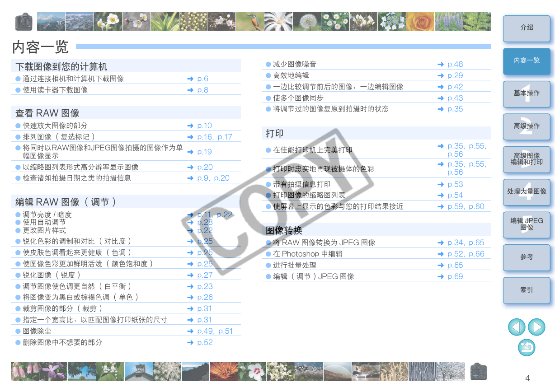Open p.52 link for 删除图像中不想要的部分
This screenshot has height=392, width=555.
pos(205,342)
